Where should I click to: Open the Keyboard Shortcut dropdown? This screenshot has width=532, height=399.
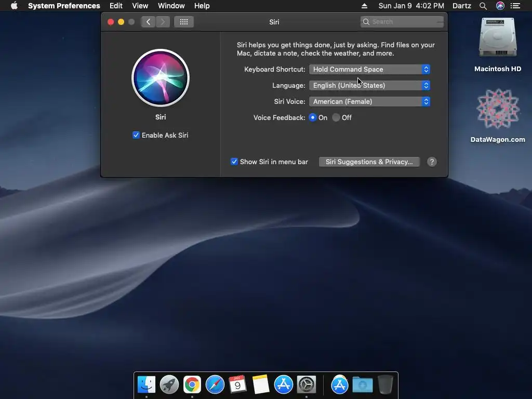tap(369, 69)
